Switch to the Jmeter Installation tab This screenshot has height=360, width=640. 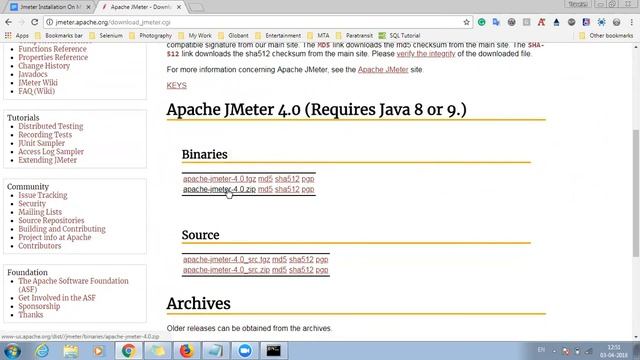pyautogui.click(x=50, y=7)
